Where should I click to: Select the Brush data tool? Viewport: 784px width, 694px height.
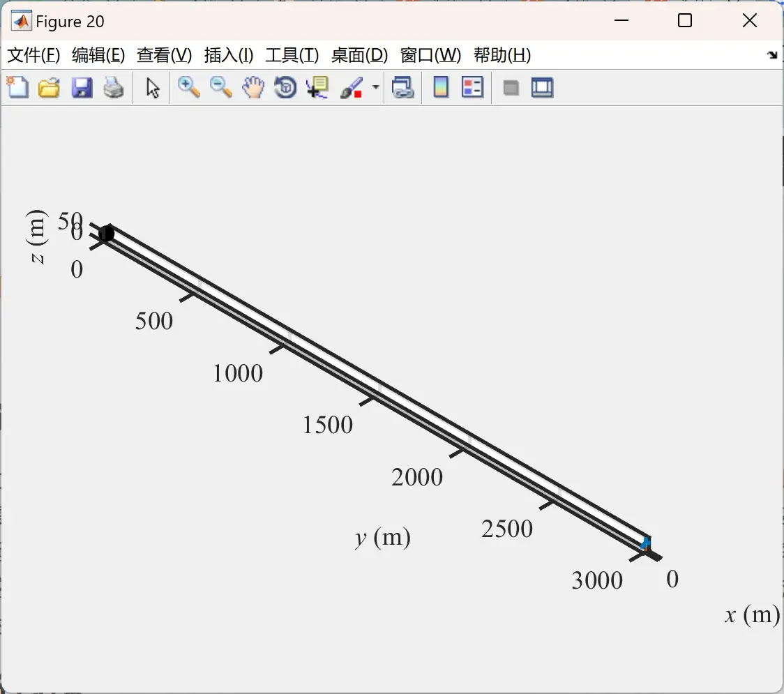352,87
